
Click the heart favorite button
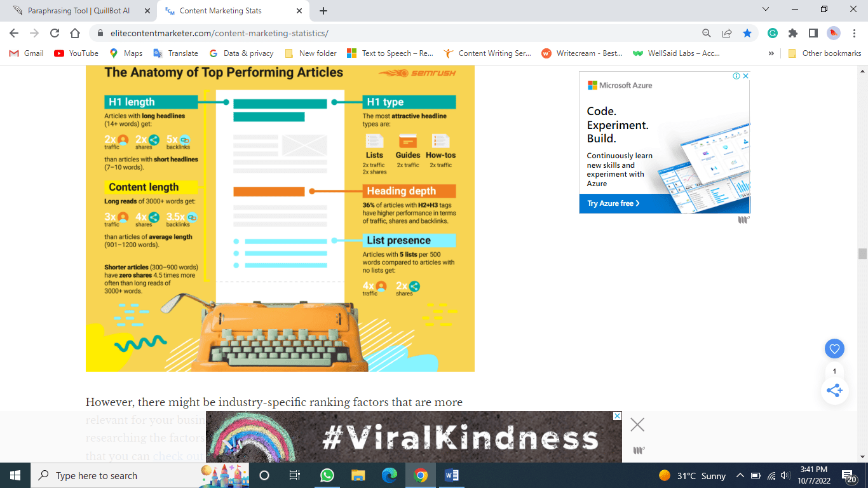pyautogui.click(x=834, y=348)
